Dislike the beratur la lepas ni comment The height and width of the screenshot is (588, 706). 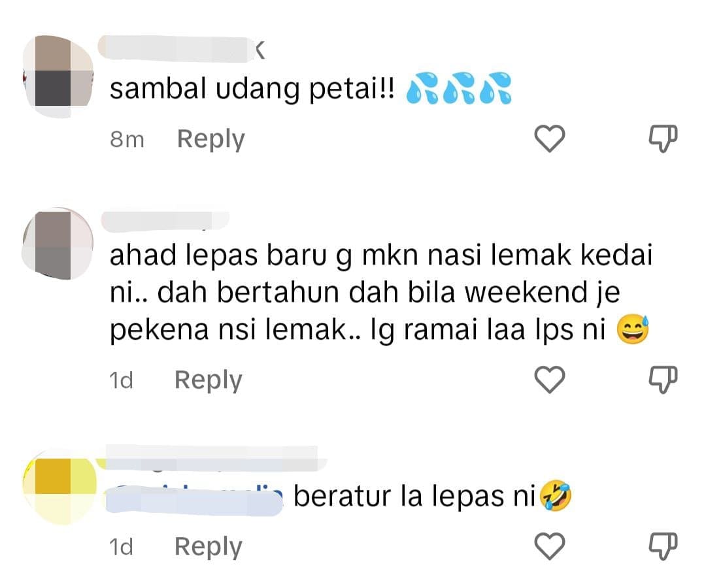tap(663, 546)
